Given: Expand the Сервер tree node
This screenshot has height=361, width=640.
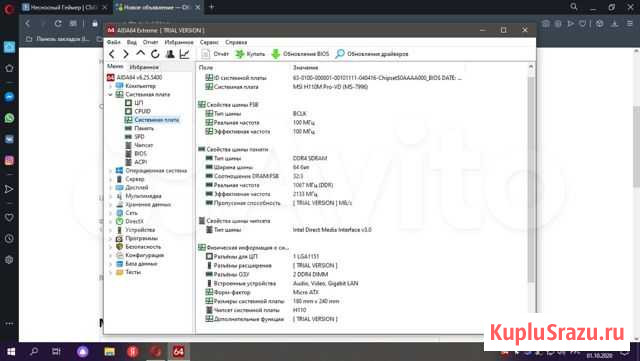Looking at the screenshot, I should (x=110, y=179).
